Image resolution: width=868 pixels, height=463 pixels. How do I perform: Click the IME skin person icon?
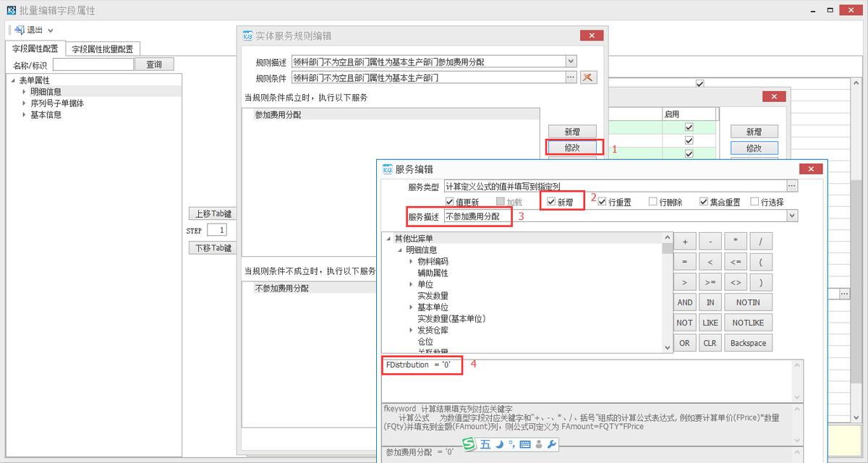point(539,443)
